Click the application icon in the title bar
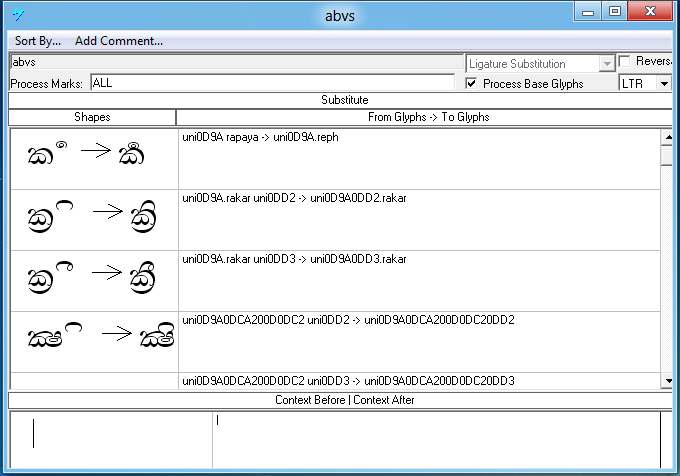The width and height of the screenshot is (680, 476). 18,14
